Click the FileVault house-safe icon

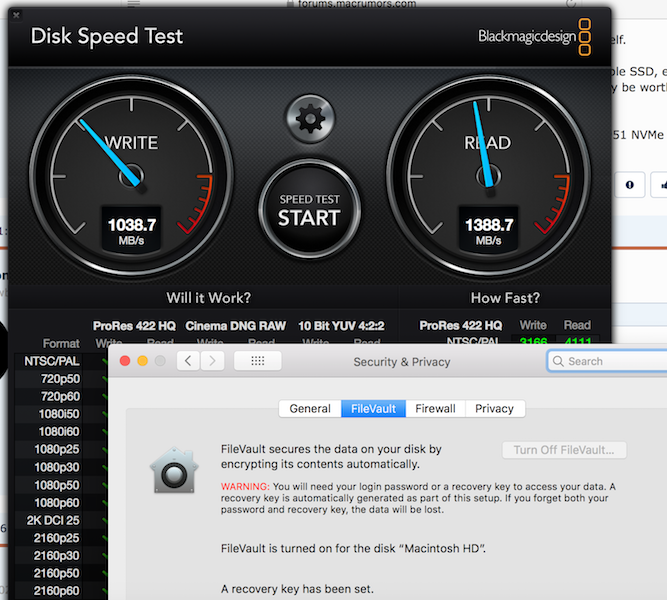174,470
